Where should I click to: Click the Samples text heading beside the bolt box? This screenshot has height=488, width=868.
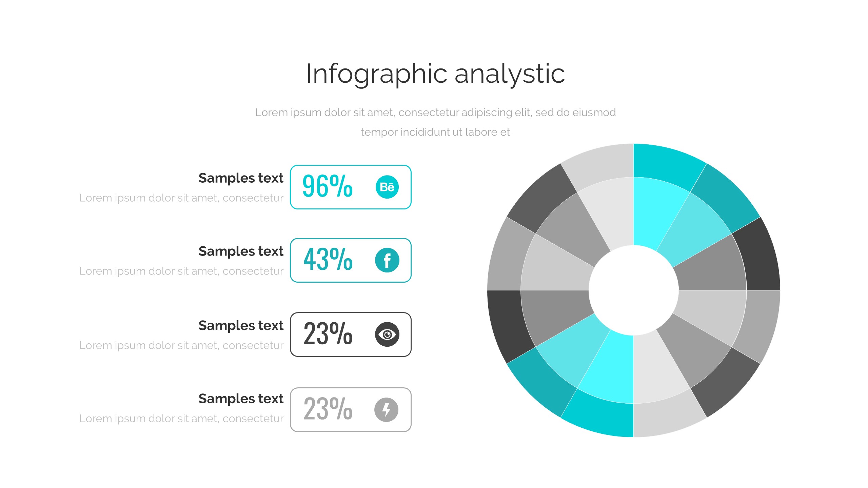[x=241, y=399]
